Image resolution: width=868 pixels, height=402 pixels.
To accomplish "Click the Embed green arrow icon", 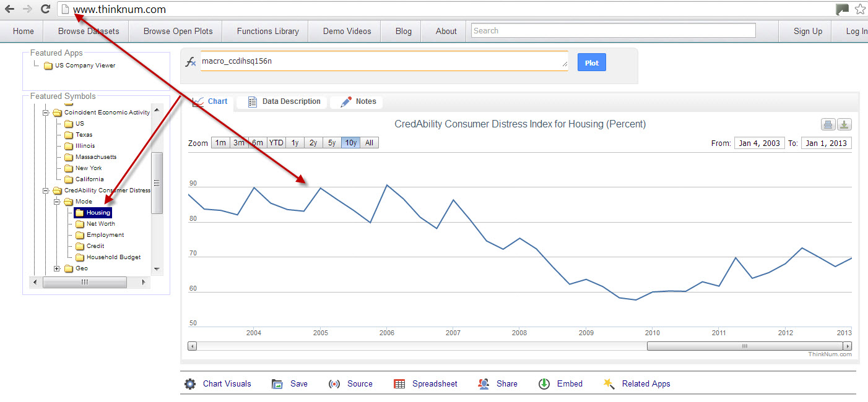I will 544,384.
